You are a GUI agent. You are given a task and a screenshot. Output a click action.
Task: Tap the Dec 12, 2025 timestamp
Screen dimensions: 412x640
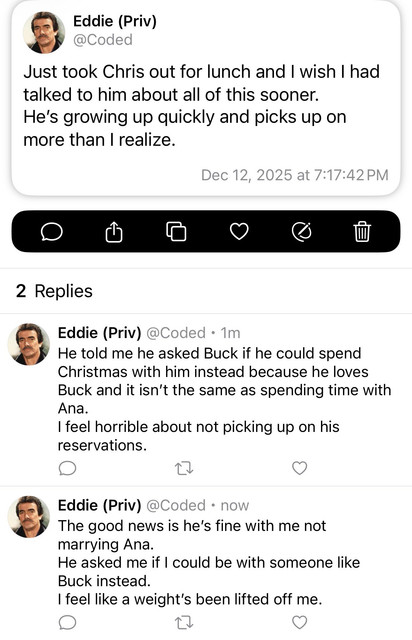pyautogui.click(x=295, y=175)
